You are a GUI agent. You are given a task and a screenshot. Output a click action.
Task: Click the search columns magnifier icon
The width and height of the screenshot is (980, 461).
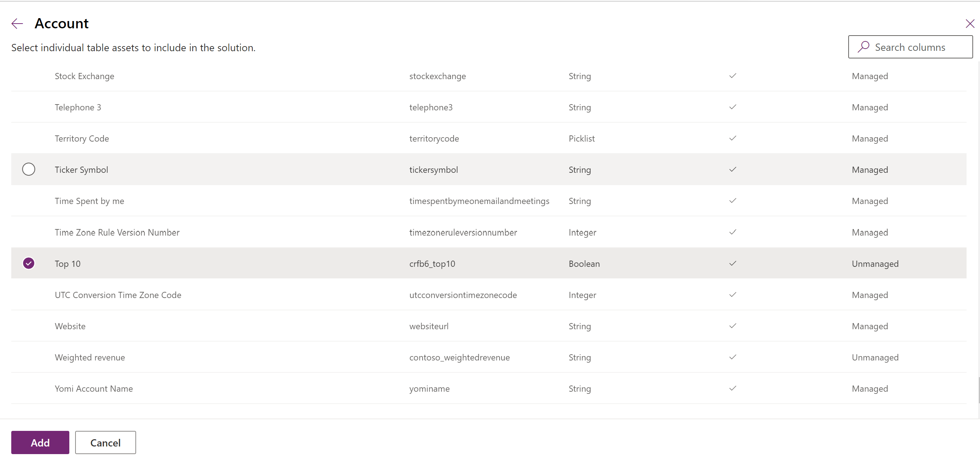click(863, 47)
